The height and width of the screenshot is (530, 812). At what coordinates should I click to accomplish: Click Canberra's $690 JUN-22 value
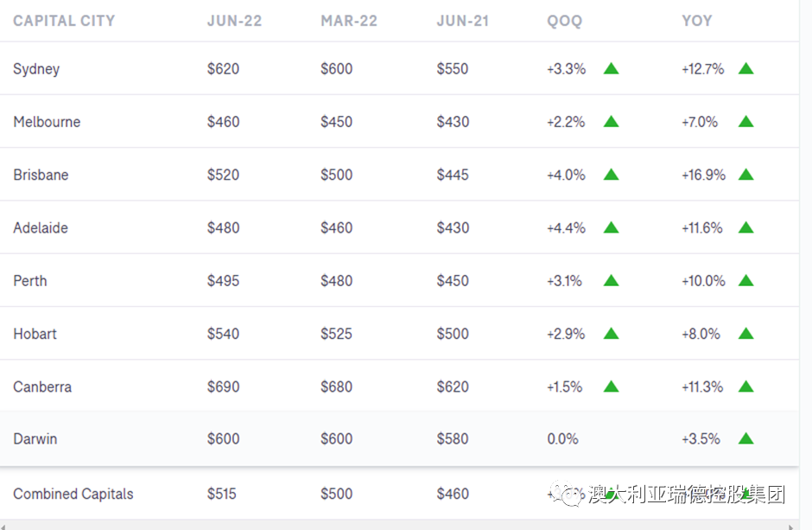coord(223,386)
